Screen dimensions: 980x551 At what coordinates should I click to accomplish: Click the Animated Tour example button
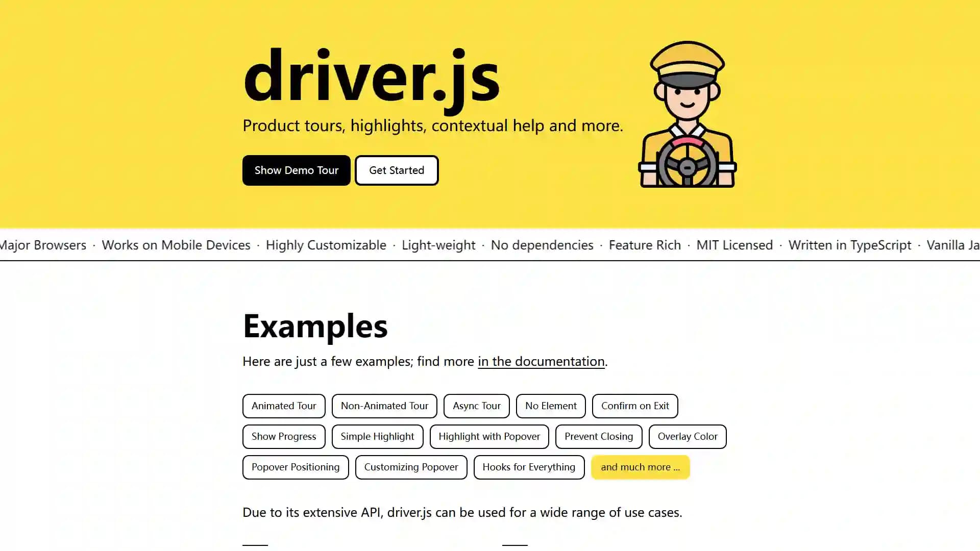click(x=284, y=406)
